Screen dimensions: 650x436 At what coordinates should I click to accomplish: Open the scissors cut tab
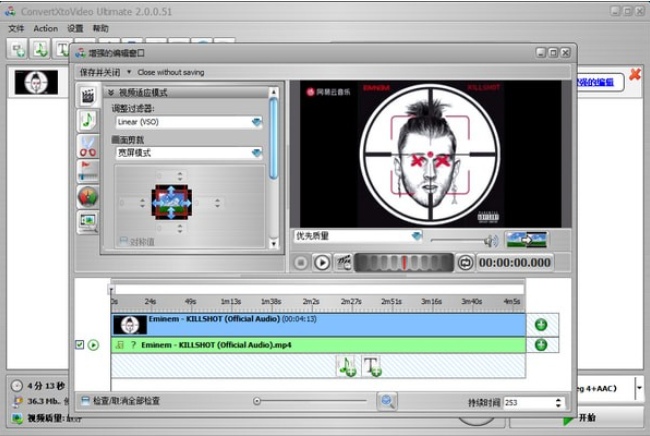pos(88,146)
